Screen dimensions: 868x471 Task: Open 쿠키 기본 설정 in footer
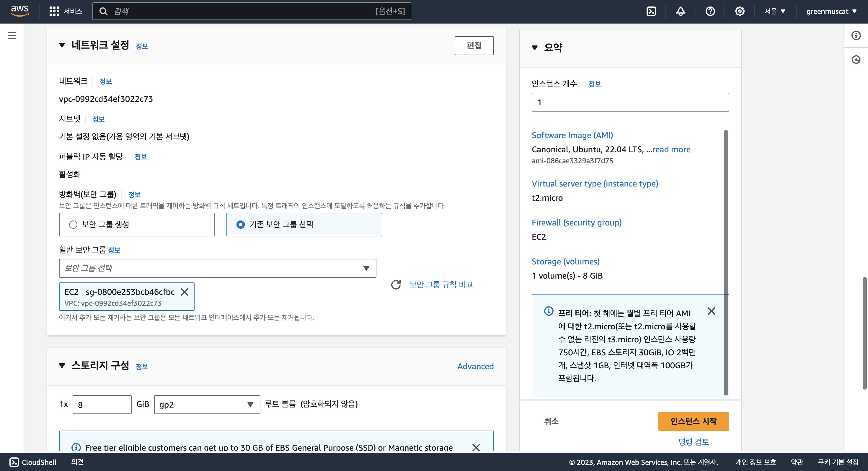[838, 462]
